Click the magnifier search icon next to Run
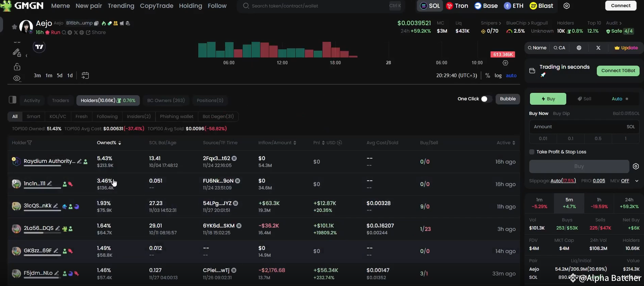 point(64,32)
